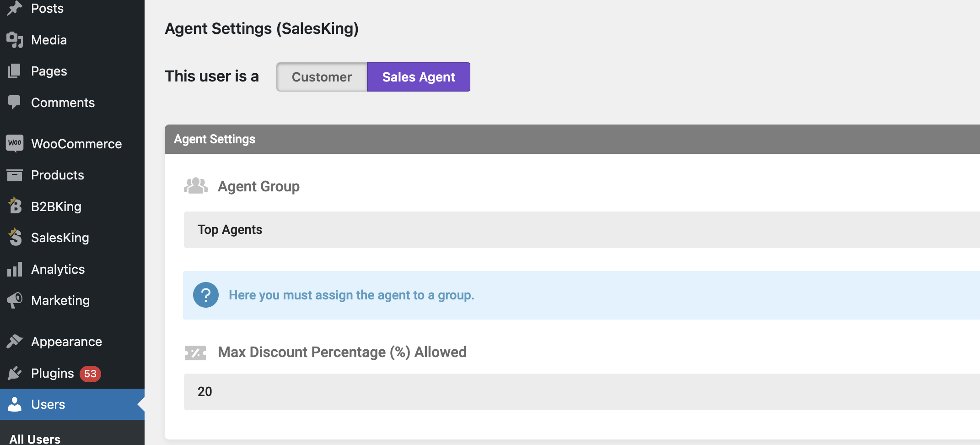Click the 'Max Discount Percentage (%) Allowed' label
980x445 pixels.
pos(342,352)
